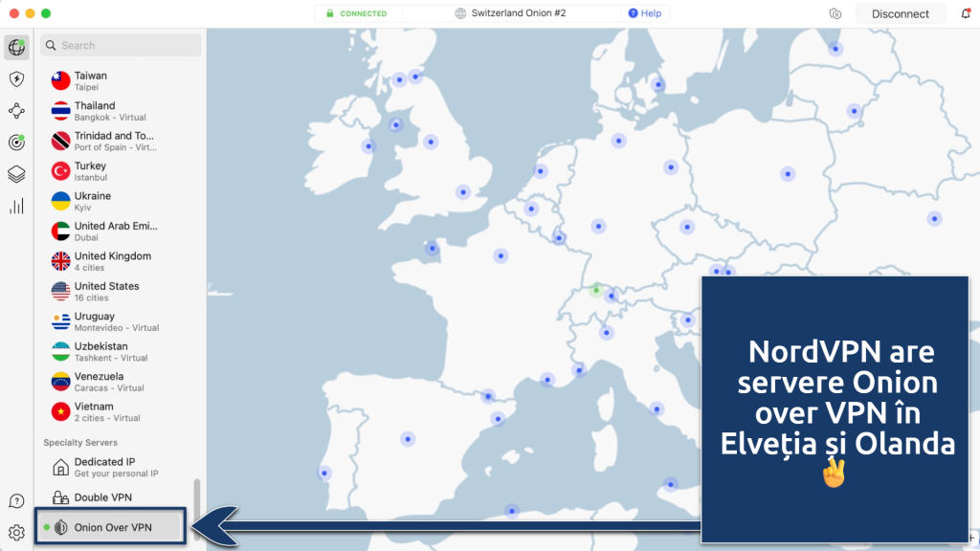Click the Onion Over VPN onion icon
Image resolution: width=980 pixels, height=551 pixels.
(x=60, y=527)
